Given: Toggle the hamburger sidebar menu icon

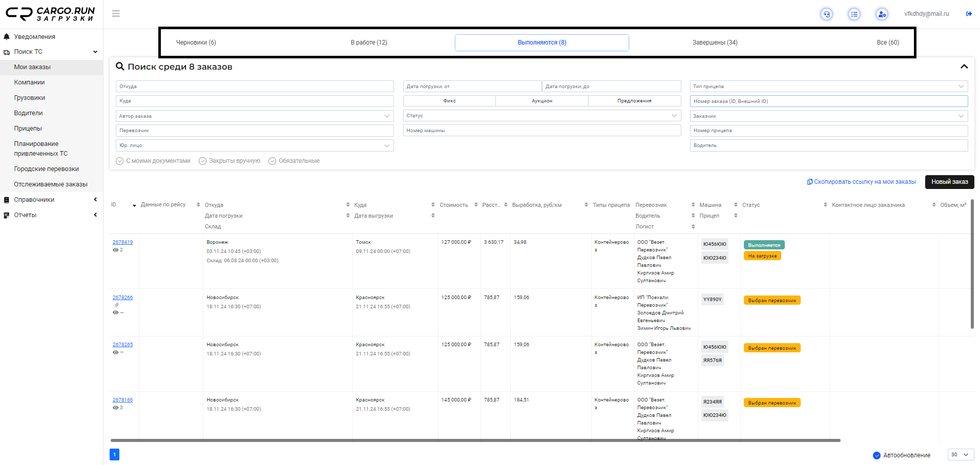Looking at the screenshot, I should pos(116,14).
